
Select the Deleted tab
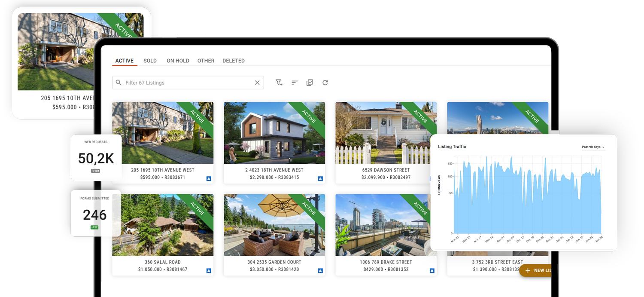coord(234,61)
